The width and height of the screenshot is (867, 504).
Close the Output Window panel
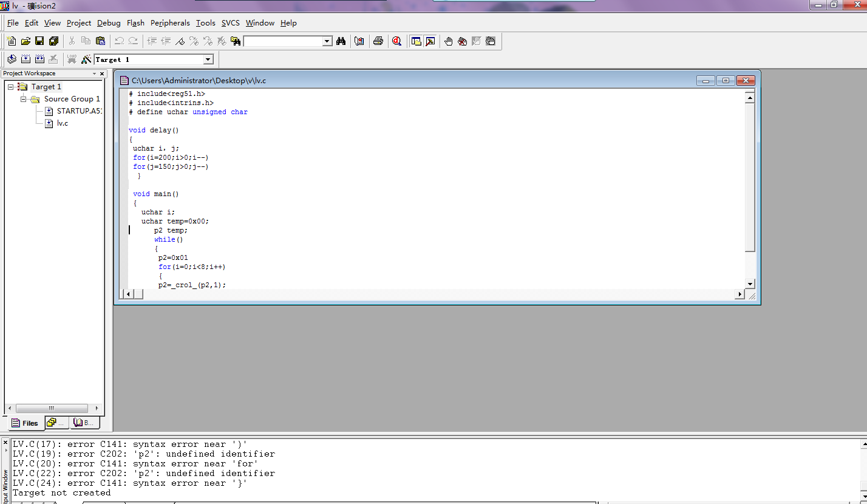(5, 441)
